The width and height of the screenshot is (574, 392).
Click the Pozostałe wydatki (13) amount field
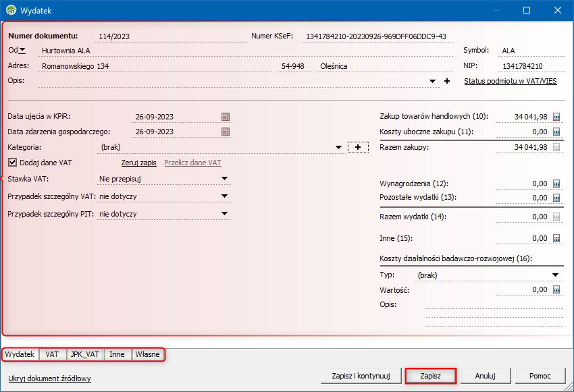point(523,198)
